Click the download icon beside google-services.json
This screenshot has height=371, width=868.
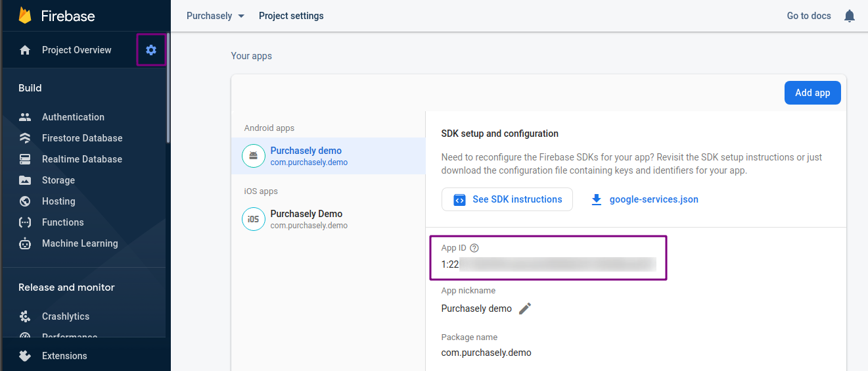tap(597, 199)
